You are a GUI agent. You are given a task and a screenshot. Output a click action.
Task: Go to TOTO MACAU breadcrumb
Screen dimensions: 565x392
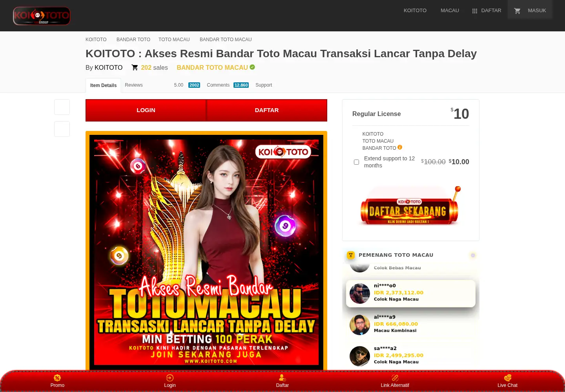tap(174, 40)
